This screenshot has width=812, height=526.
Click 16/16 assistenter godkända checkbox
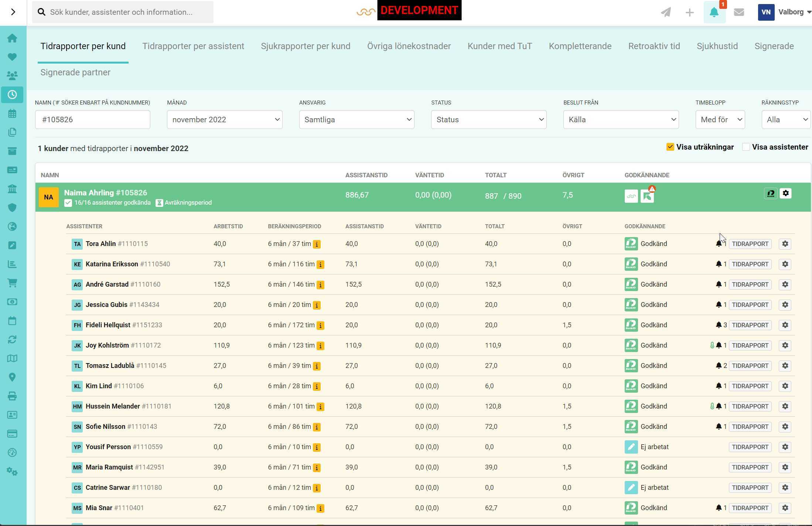pyautogui.click(x=68, y=203)
